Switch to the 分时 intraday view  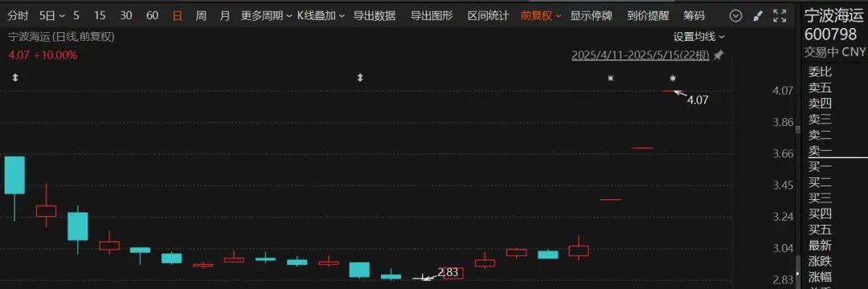[x=18, y=16]
